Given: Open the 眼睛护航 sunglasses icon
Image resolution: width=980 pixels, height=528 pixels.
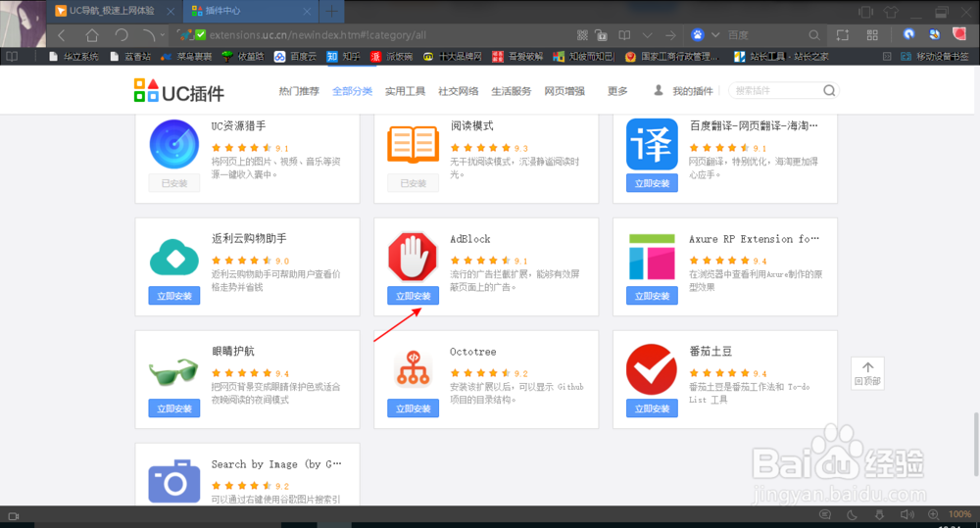Looking at the screenshot, I should 173,371.
